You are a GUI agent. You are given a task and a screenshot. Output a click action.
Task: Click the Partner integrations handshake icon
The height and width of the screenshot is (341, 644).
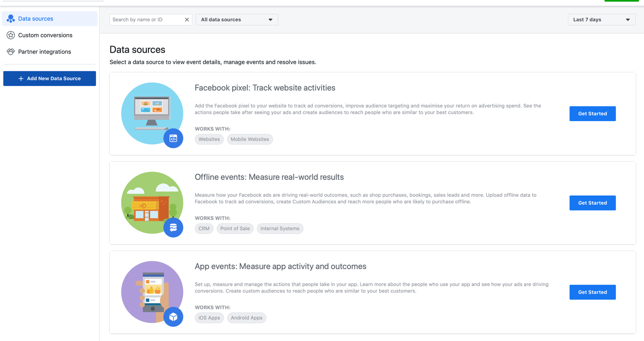click(x=11, y=52)
